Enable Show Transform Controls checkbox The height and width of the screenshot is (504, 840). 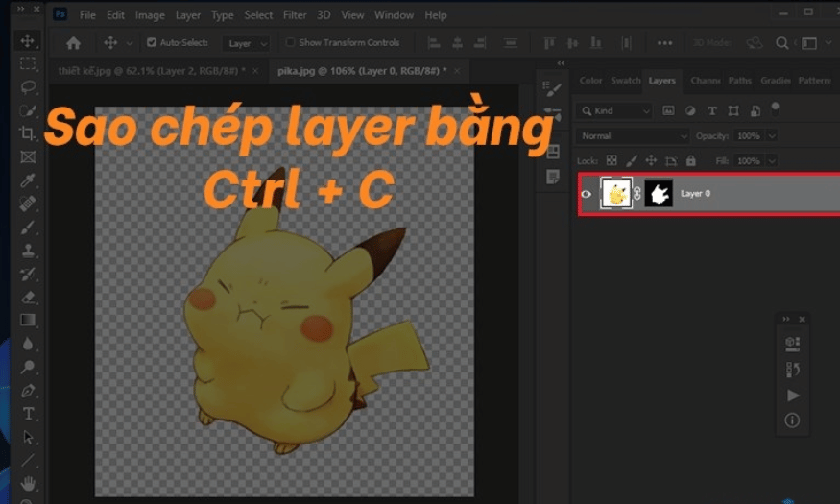pyautogui.click(x=290, y=43)
